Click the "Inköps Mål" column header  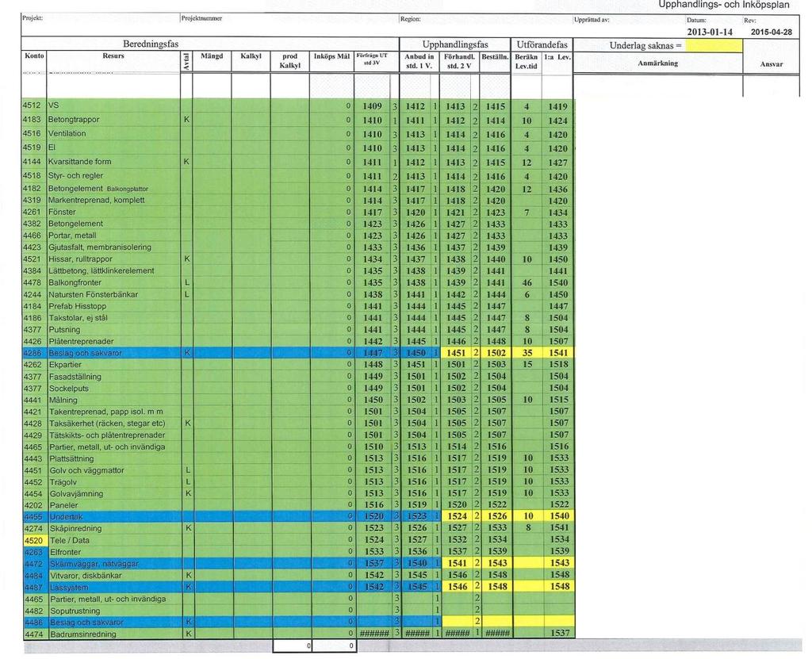coord(332,56)
